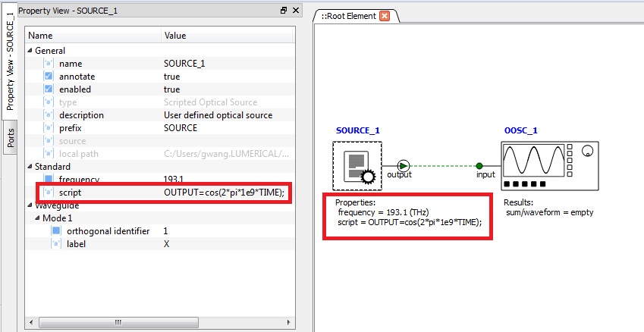Select the Root Element tab
The image size is (644, 332).
(x=348, y=16)
